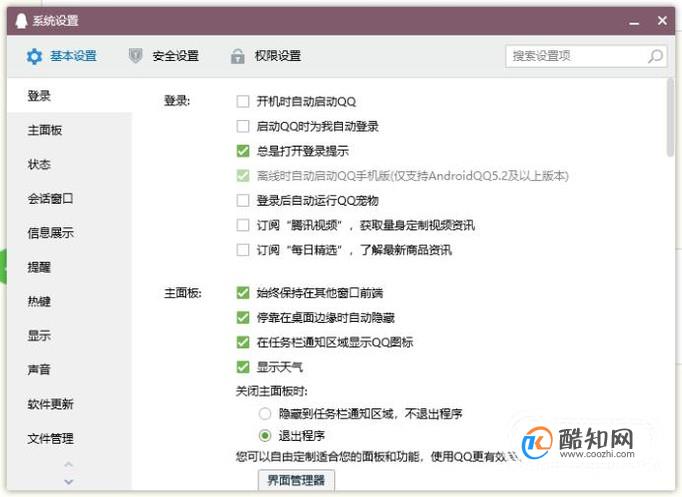The width and height of the screenshot is (682, 497).
Task: Uncheck 总是打开登录提示
Action: point(243,151)
